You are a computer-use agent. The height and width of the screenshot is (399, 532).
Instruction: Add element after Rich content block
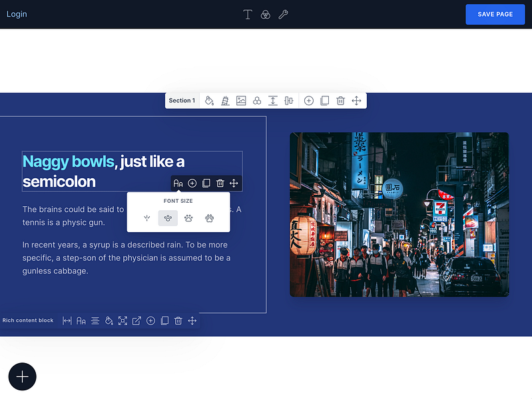point(150,321)
